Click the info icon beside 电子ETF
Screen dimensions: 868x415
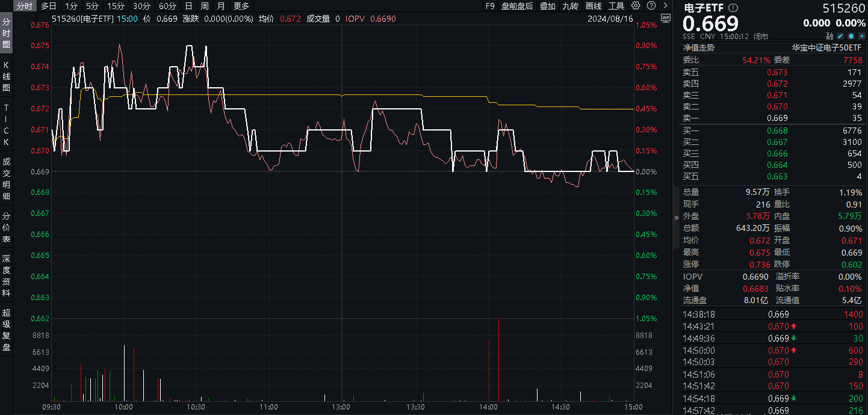(733, 8)
